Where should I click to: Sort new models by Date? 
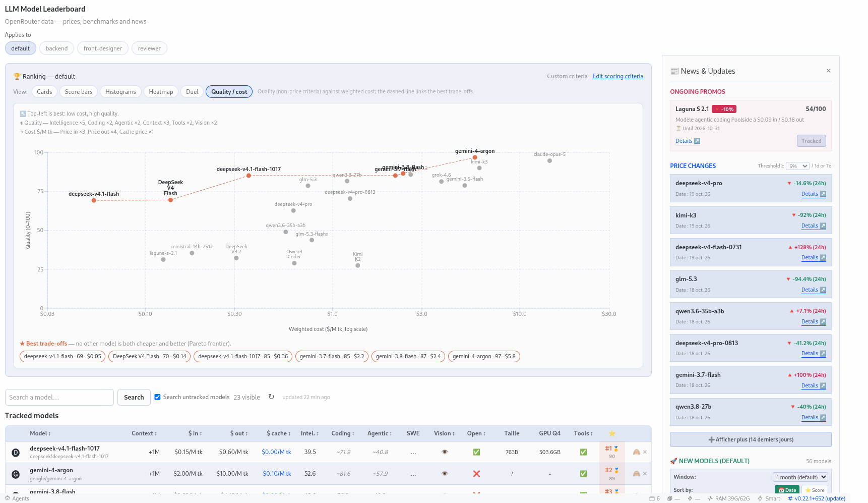787,490
